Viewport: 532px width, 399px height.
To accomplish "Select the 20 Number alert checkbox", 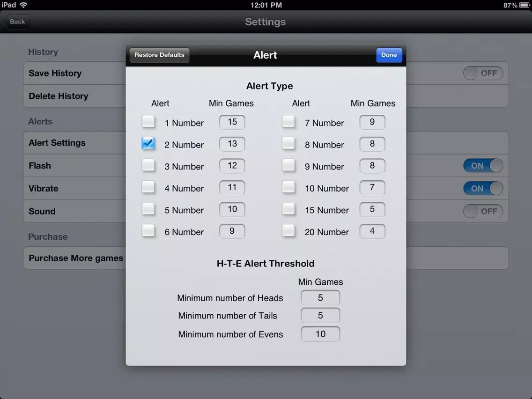I will 288,231.
